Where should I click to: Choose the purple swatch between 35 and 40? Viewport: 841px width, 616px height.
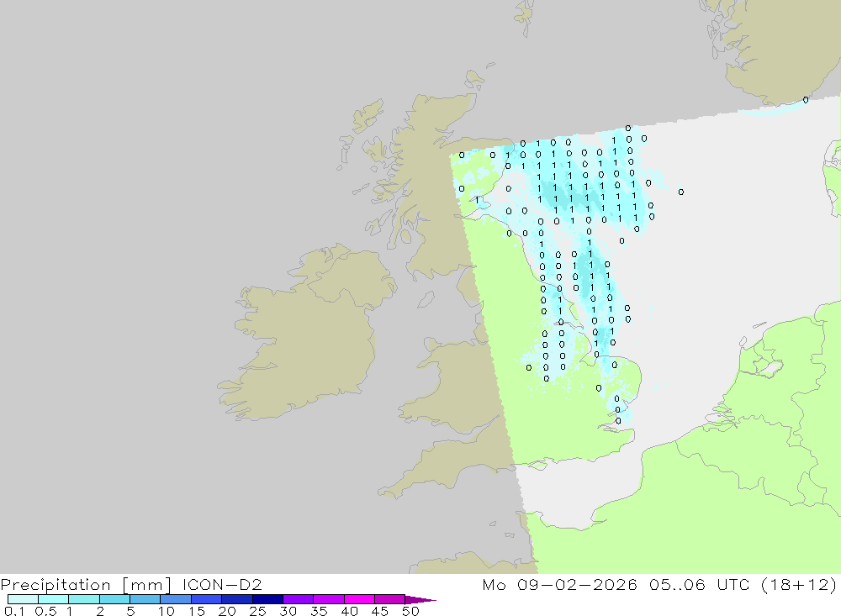[329, 599]
